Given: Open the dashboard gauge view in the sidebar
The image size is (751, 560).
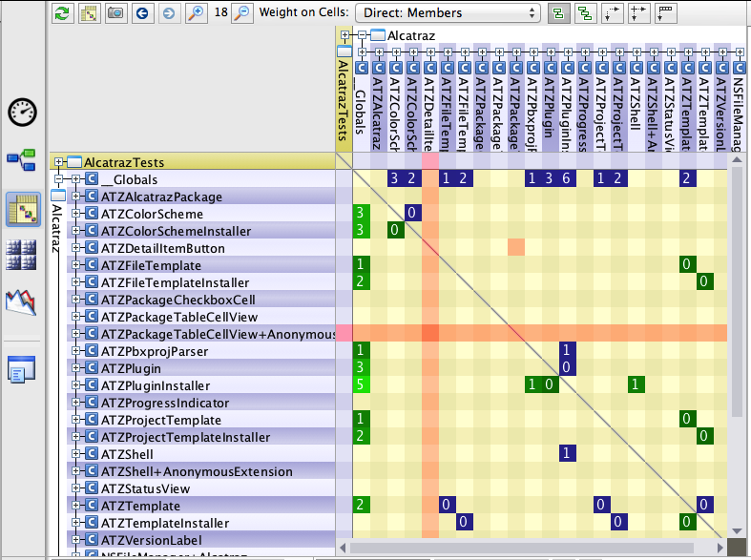Looking at the screenshot, I should [x=22, y=113].
